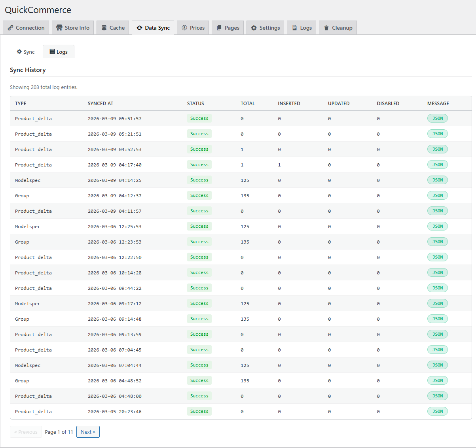
Task: Open JSON for Modelspec 04:14:25 sync
Action: point(438,180)
